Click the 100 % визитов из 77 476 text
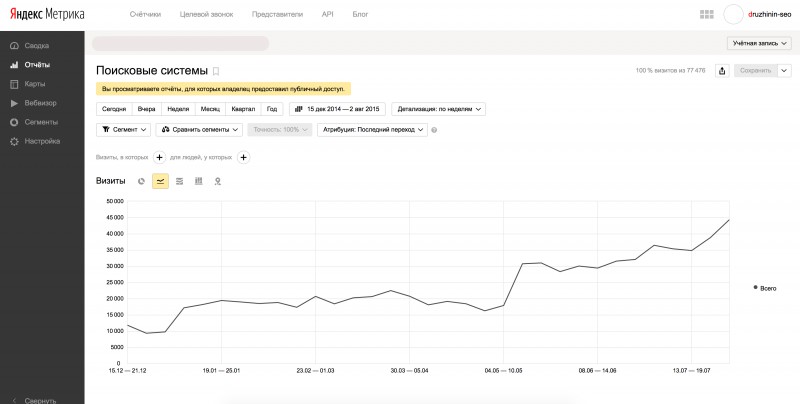 [670, 71]
